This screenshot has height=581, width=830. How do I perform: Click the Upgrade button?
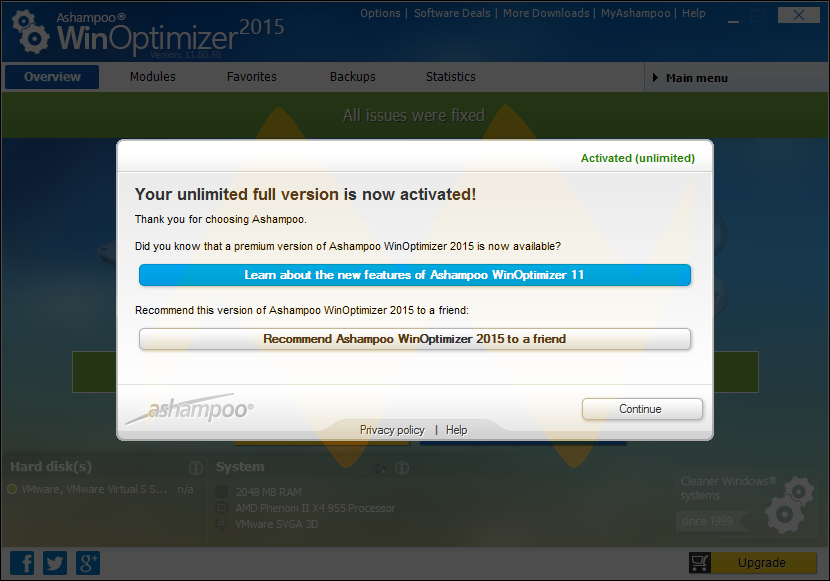pos(762,562)
